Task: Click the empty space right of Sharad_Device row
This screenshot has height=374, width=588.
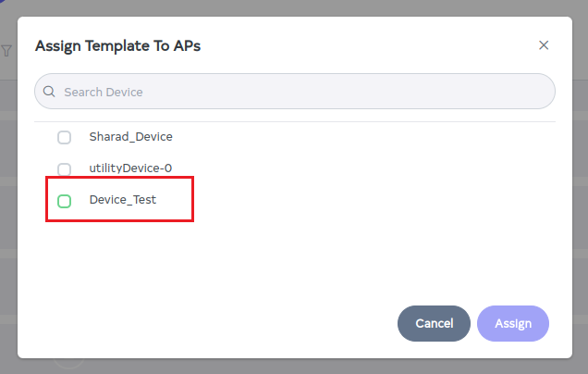Action: tap(370, 137)
